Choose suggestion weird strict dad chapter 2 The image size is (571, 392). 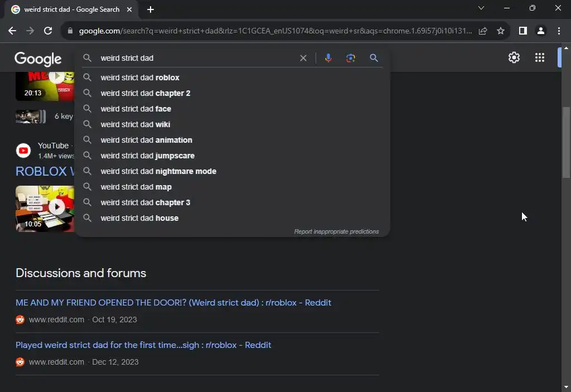(233, 93)
